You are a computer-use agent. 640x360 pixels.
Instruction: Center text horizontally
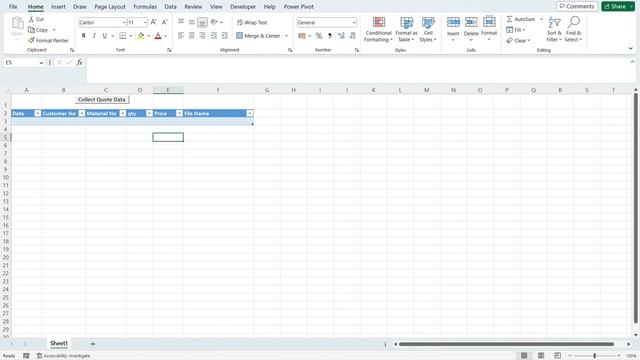191,36
